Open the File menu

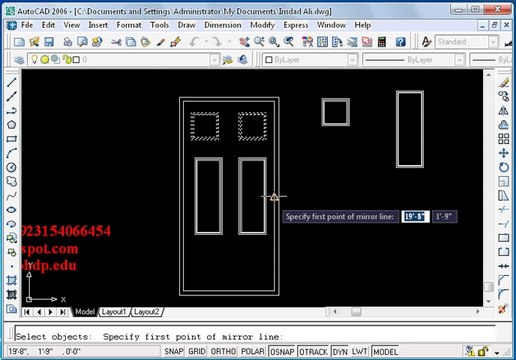pos(27,25)
